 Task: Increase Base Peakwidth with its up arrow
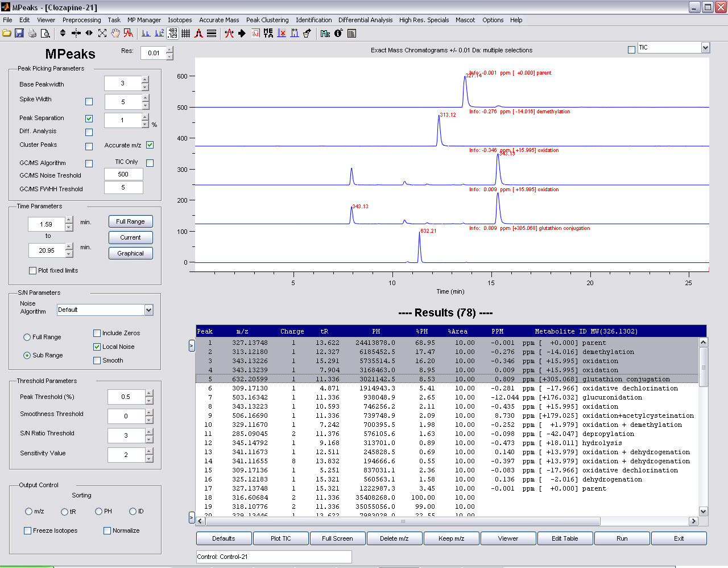pos(145,80)
